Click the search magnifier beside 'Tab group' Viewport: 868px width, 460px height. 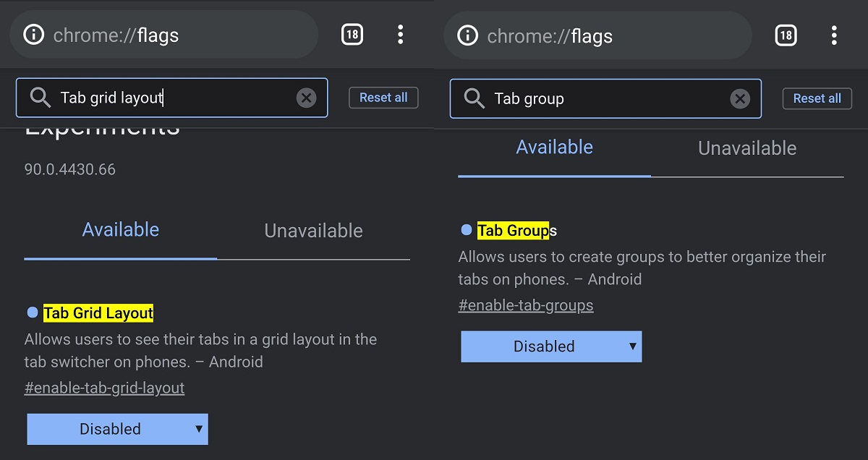(x=475, y=98)
